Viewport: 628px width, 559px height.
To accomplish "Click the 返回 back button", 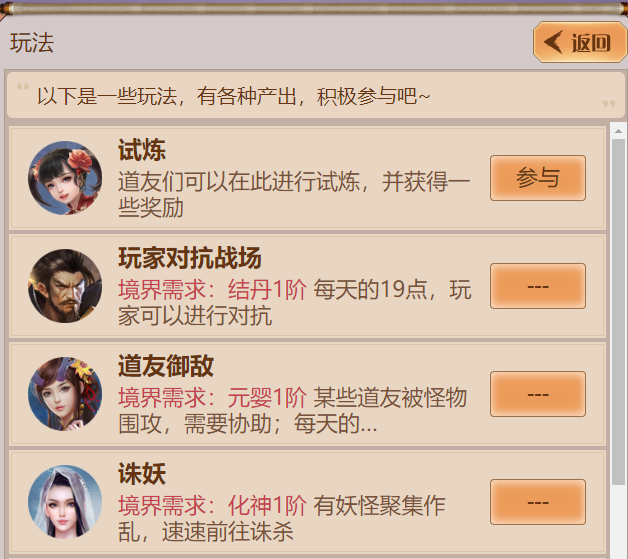I will (580, 42).
